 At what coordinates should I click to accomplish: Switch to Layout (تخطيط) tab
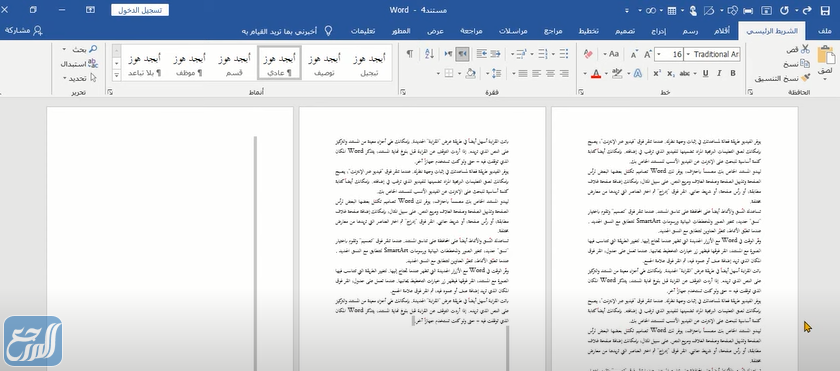click(589, 31)
